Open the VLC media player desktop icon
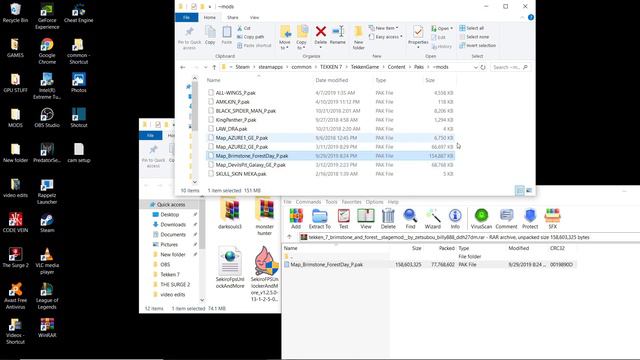The image size is (640, 360). pos(47,261)
